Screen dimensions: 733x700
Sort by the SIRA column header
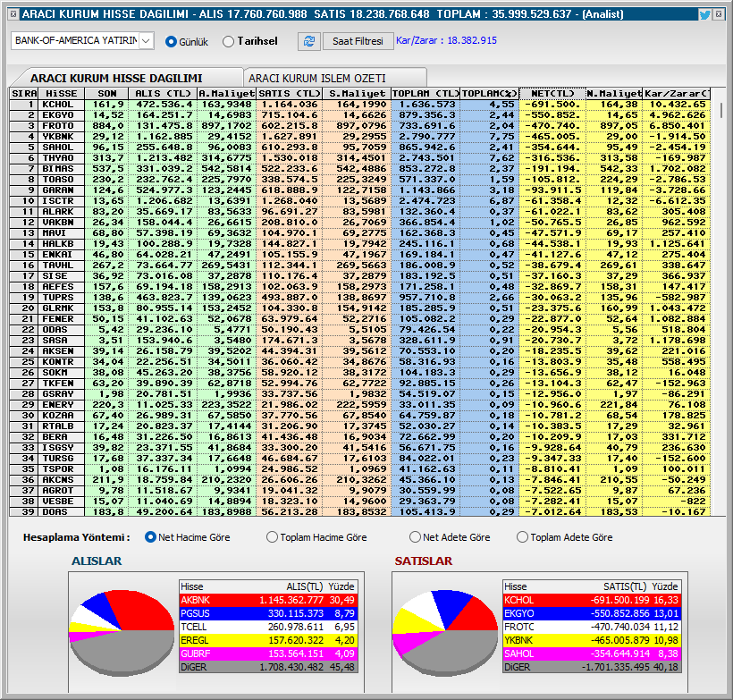[24, 94]
